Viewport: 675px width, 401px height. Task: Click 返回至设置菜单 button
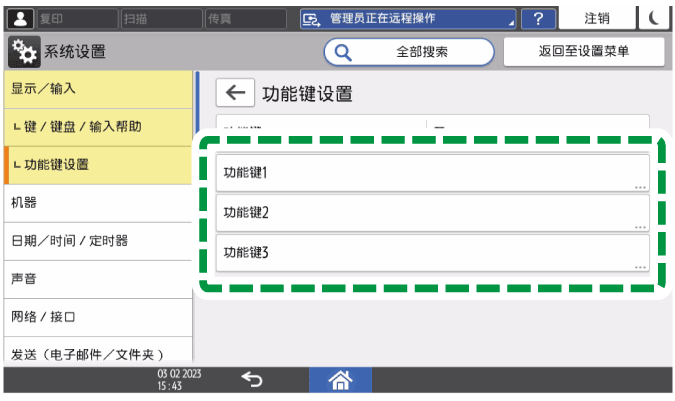(x=583, y=52)
